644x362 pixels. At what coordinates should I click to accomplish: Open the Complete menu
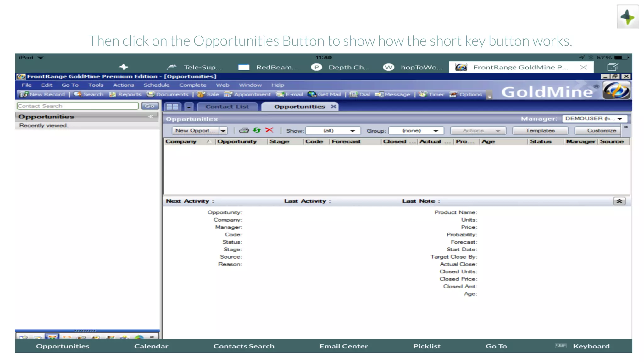(192, 85)
